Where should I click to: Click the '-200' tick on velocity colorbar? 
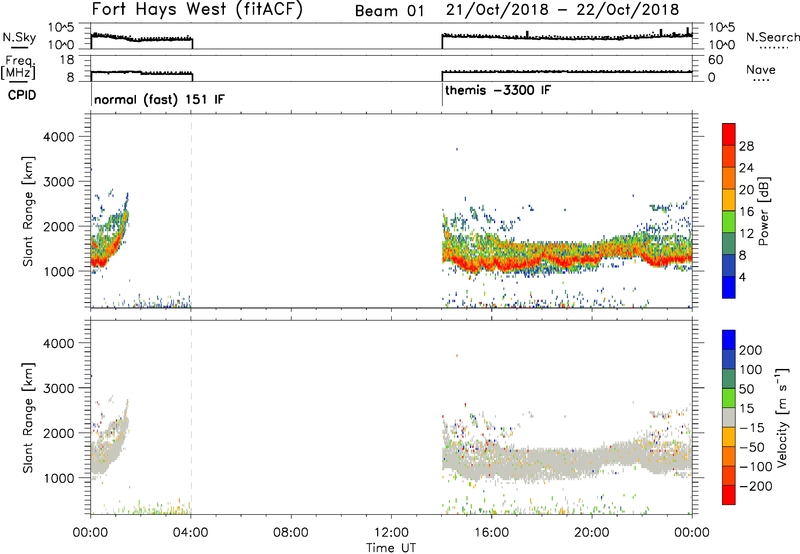755,486
